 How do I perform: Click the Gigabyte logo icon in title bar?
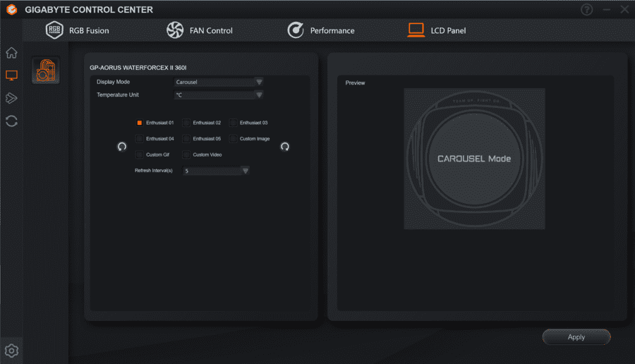12,9
